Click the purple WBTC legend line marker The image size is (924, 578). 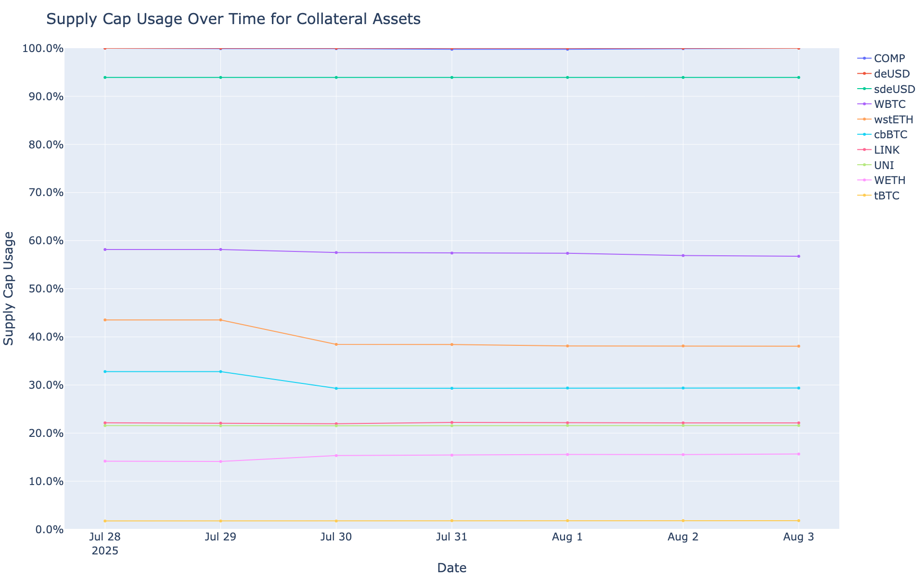[x=864, y=104]
